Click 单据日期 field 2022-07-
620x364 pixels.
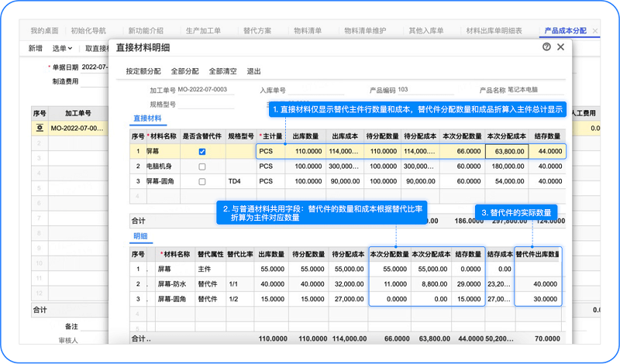point(95,67)
